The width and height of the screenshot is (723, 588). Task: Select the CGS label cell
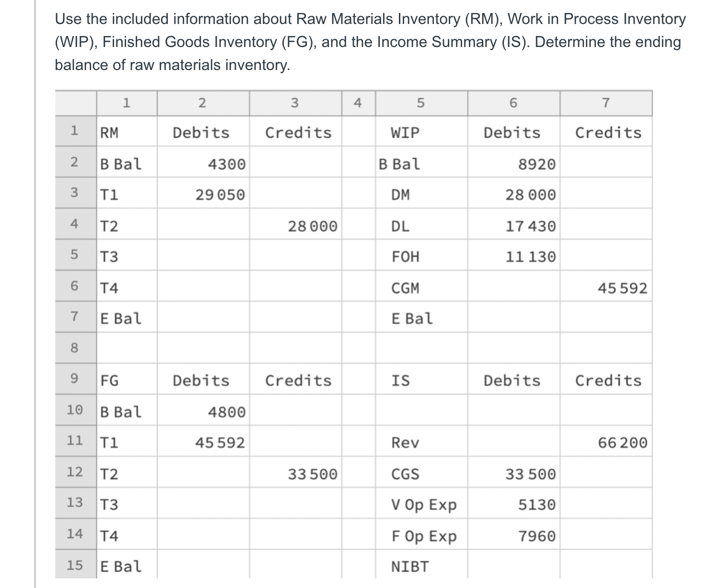point(421,472)
